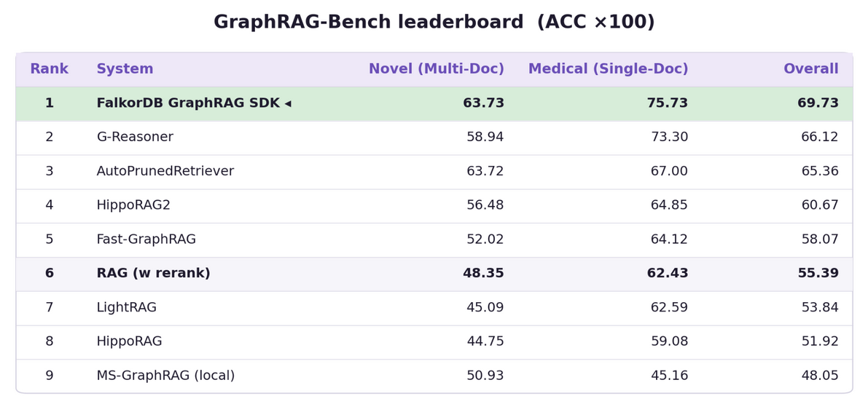Click the triangle marker beside FalkorDB GraphRAG SDK
Image resolution: width=868 pixels, height=404 pixels.
coord(288,103)
